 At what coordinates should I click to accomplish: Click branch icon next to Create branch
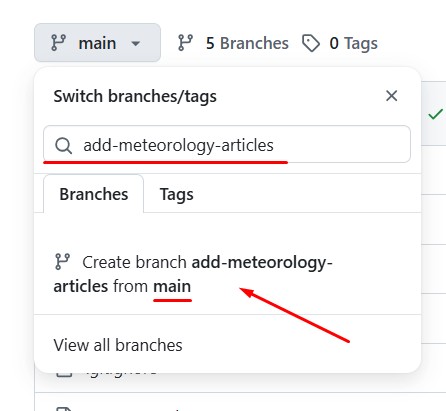point(62,262)
